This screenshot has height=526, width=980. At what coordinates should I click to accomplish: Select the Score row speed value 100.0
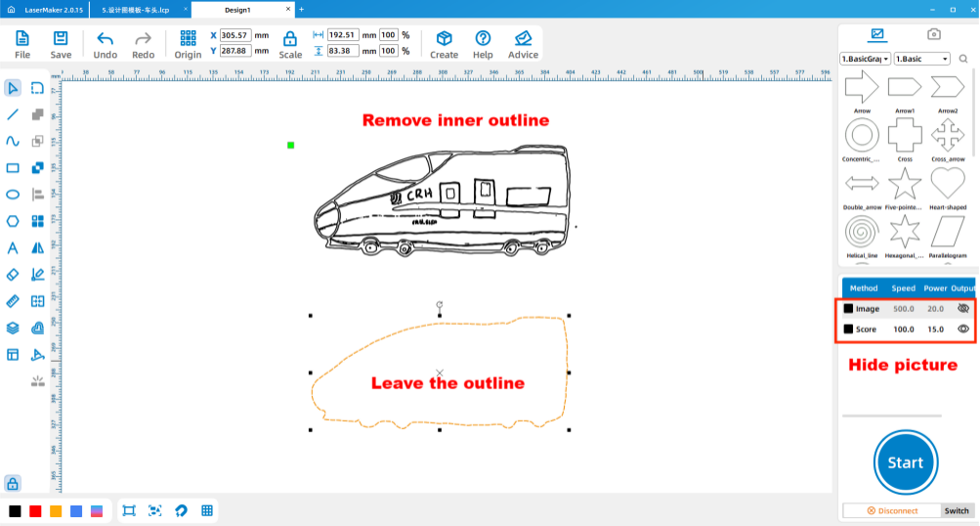click(903, 329)
